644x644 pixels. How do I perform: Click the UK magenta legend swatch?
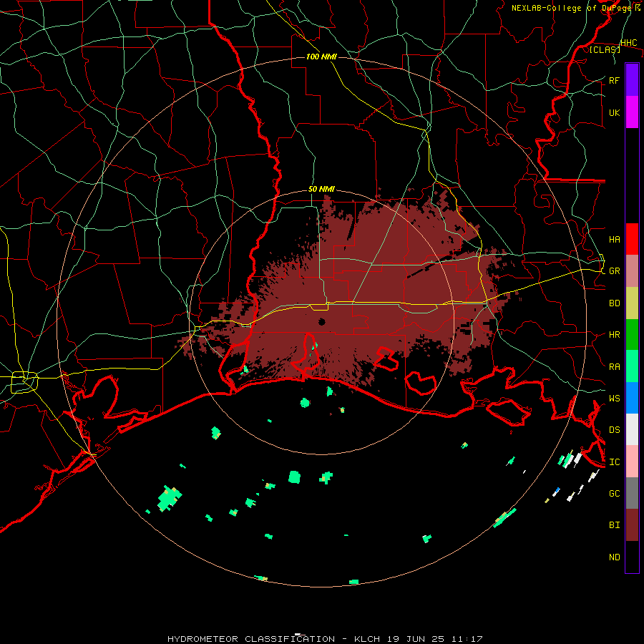pyautogui.click(x=632, y=112)
